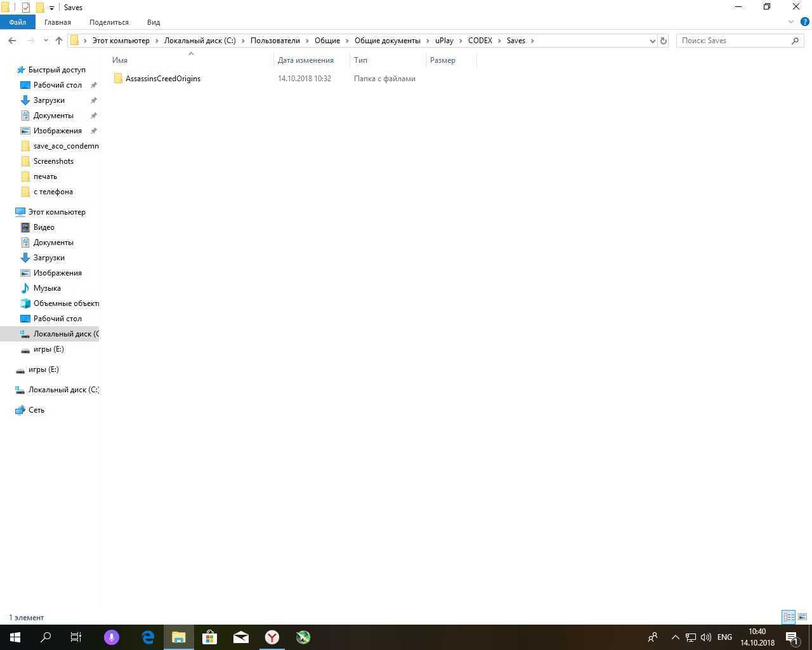
Task: Refresh the current folder view
Action: click(x=664, y=41)
